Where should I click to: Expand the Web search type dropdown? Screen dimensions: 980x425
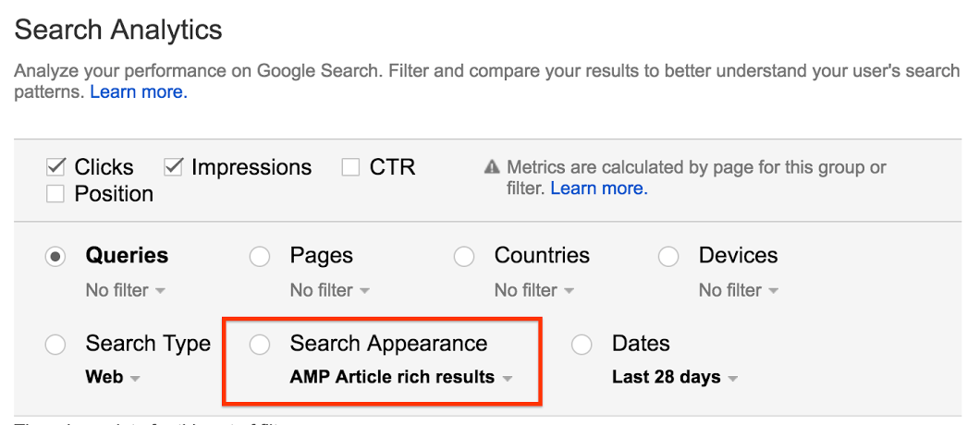click(x=113, y=378)
